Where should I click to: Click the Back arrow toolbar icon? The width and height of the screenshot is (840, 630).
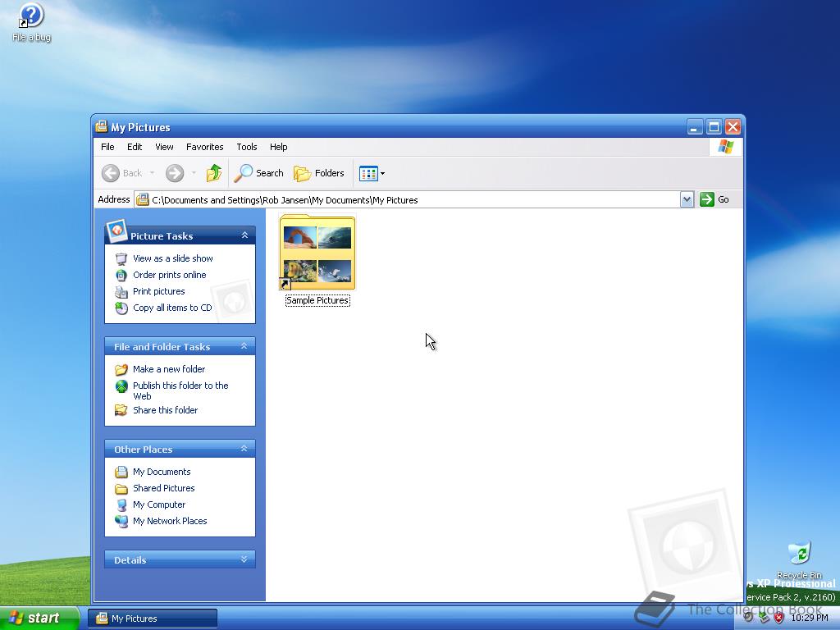[111, 173]
